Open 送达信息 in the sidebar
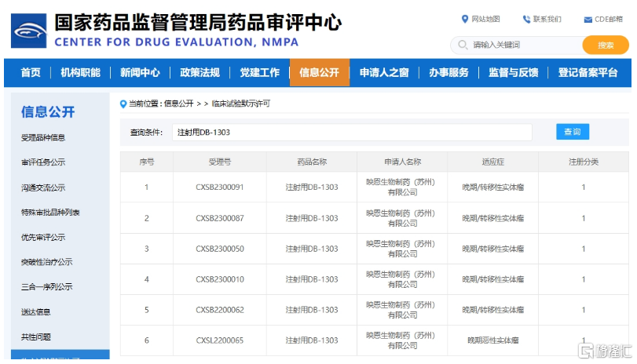This screenshot has height=364, width=637. (36, 312)
